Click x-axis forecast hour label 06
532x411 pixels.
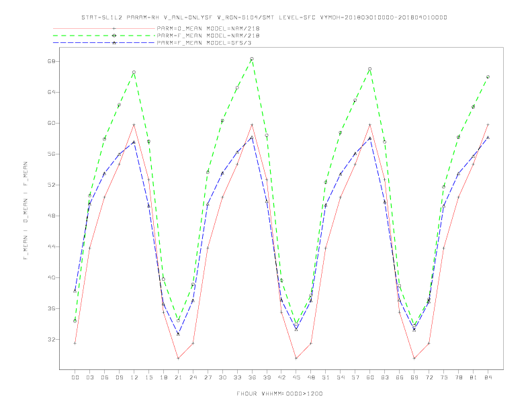(x=105, y=377)
